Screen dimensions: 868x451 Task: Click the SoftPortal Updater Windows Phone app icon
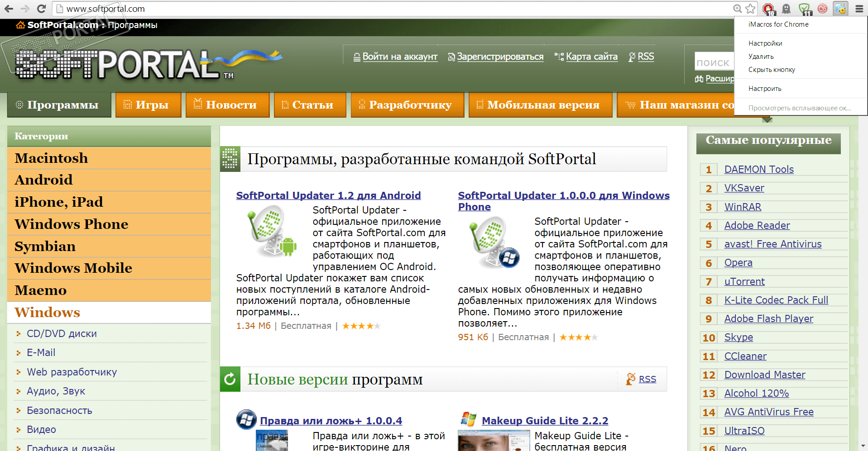(x=494, y=242)
